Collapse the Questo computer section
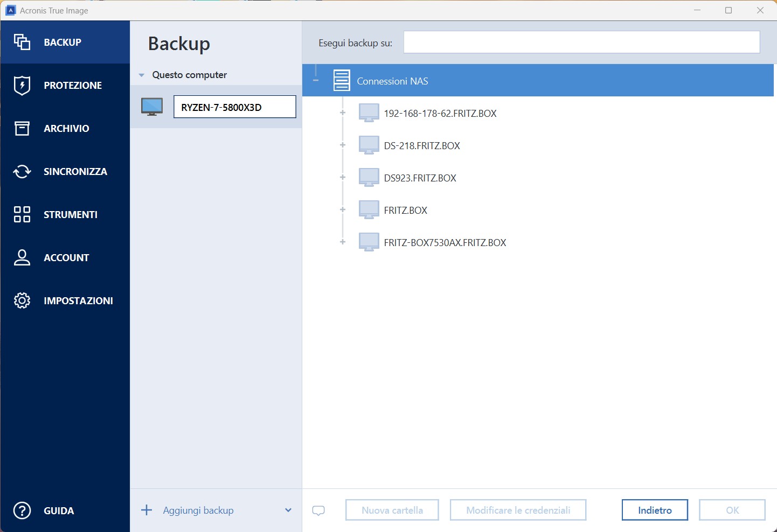This screenshot has height=532, width=777. click(x=142, y=75)
